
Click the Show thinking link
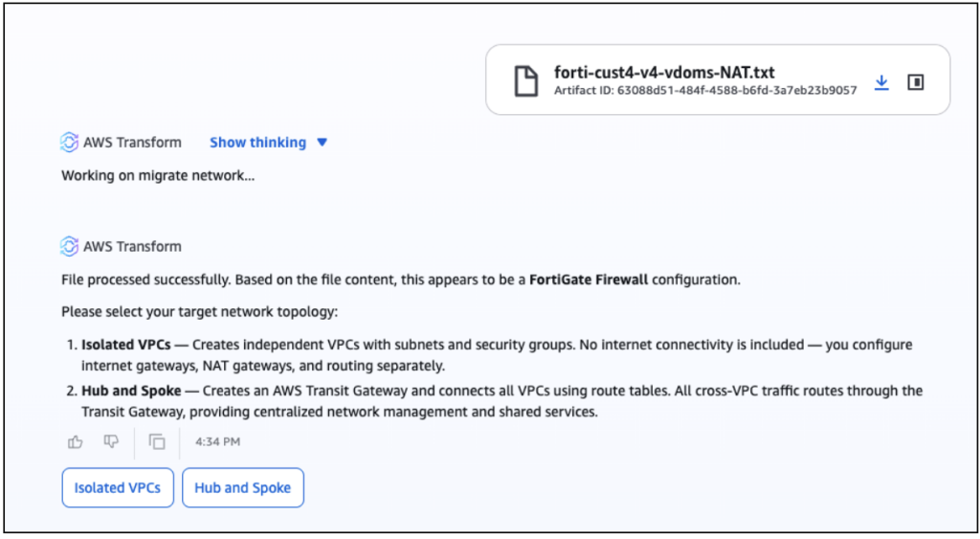coord(257,143)
